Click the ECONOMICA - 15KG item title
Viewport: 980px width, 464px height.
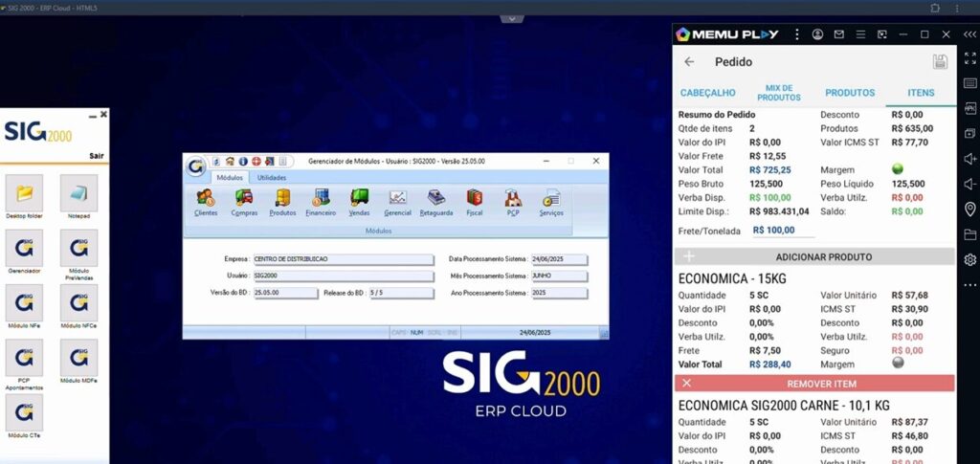point(732,279)
